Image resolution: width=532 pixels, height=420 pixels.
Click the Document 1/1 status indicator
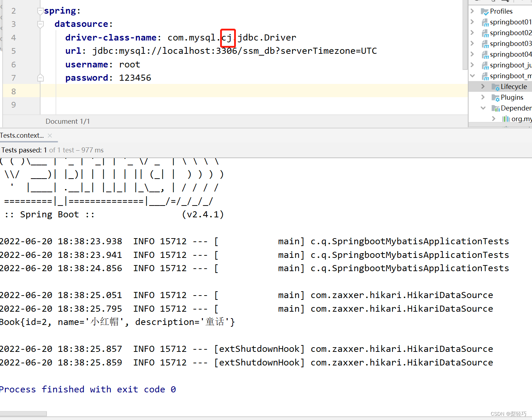pos(68,121)
